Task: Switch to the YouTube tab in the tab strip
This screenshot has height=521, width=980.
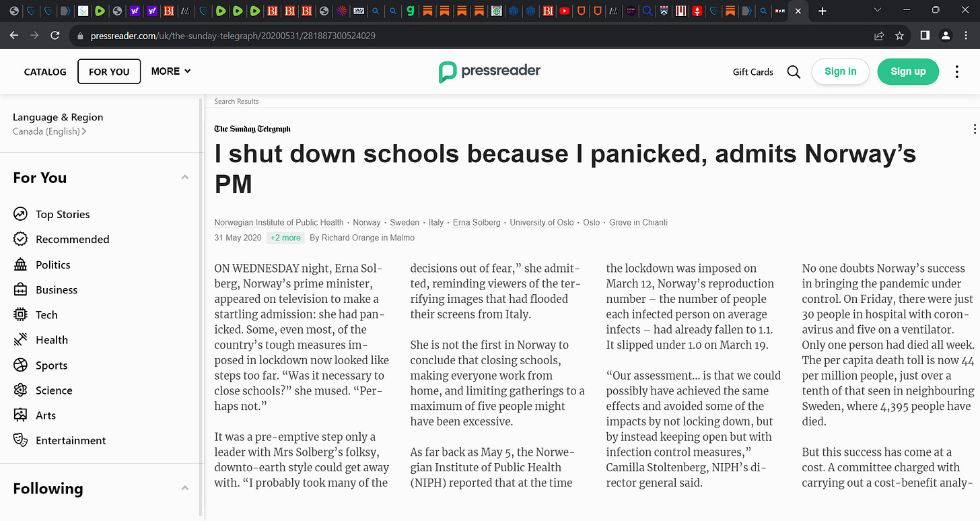Action: pyautogui.click(x=564, y=11)
